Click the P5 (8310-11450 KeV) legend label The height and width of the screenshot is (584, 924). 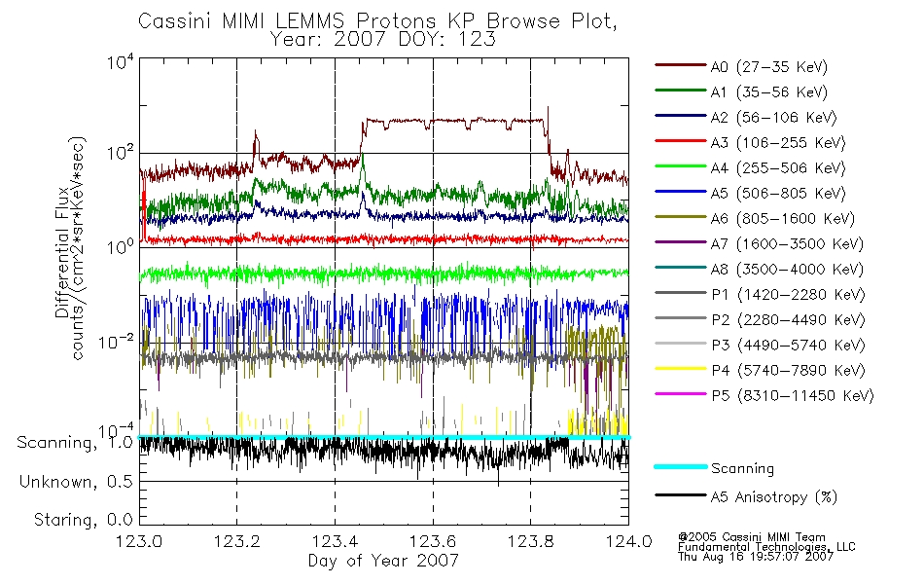tap(793, 396)
